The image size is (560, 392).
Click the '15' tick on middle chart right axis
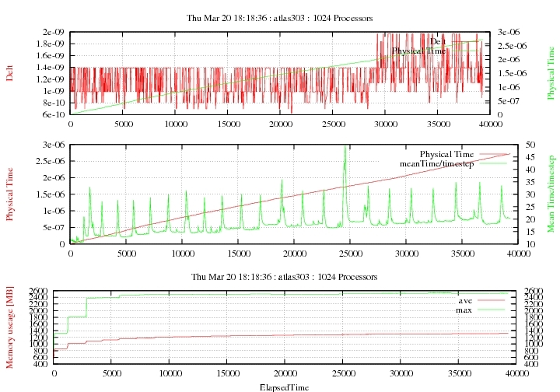[x=530, y=232]
